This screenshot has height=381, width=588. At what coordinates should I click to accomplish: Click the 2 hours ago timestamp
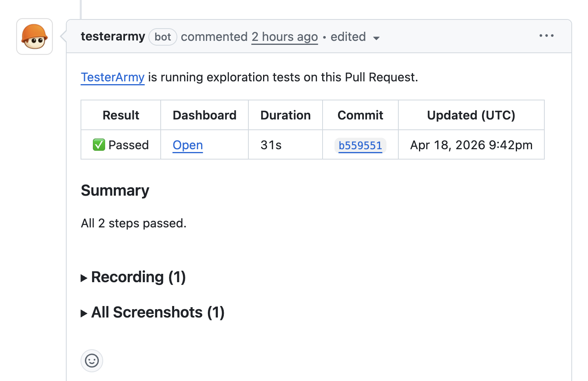284,37
